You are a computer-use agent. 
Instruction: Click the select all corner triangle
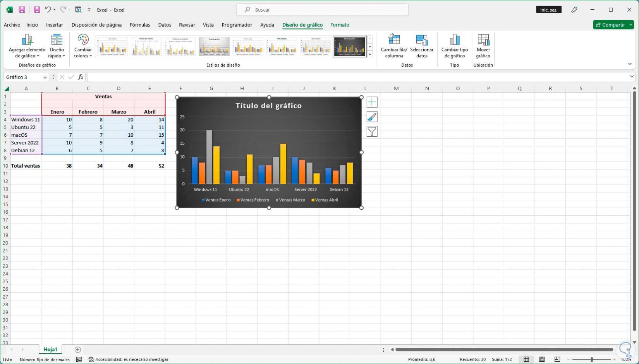[x=6, y=89]
